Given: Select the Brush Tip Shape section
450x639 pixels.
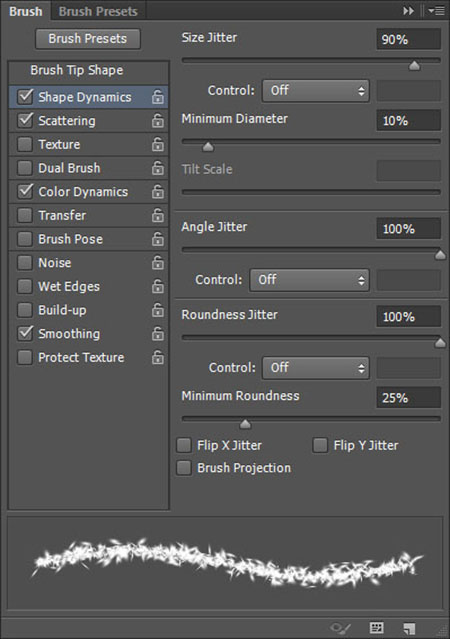Looking at the screenshot, I should click(77, 70).
